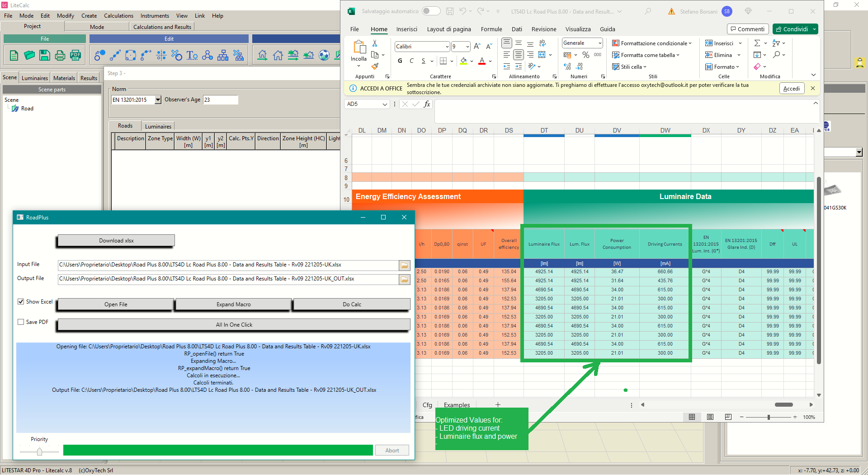Viewport: 868px width, 475px height.
Task: Open Norm EN 13201:2015 dropdown
Action: 158,100
